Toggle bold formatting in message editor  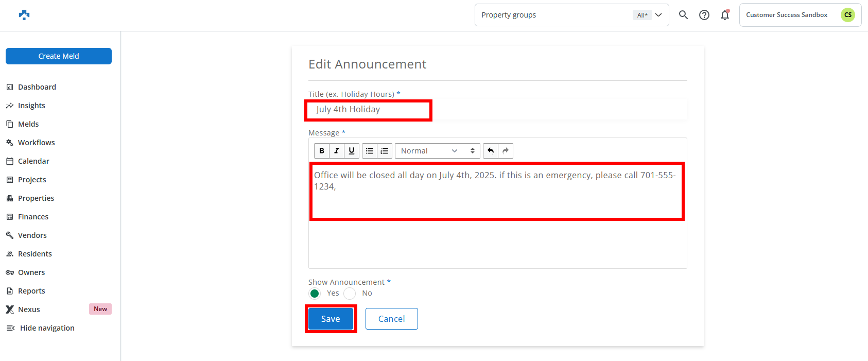coord(322,151)
